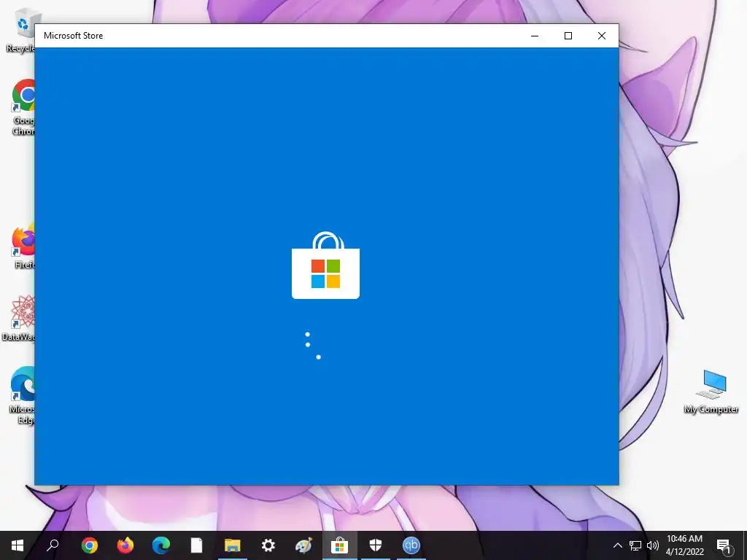
Task: Select My Computer desktop icon
Action: pyautogui.click(x=711, y=392)
